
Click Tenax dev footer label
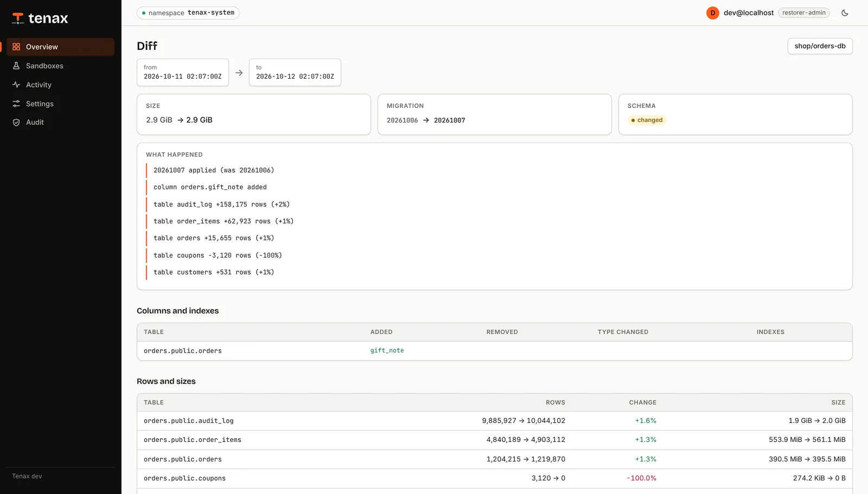point(27,476)
